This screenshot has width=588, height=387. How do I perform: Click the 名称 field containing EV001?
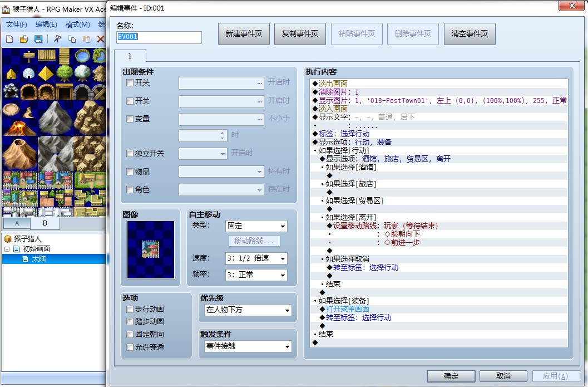(159, 37)
